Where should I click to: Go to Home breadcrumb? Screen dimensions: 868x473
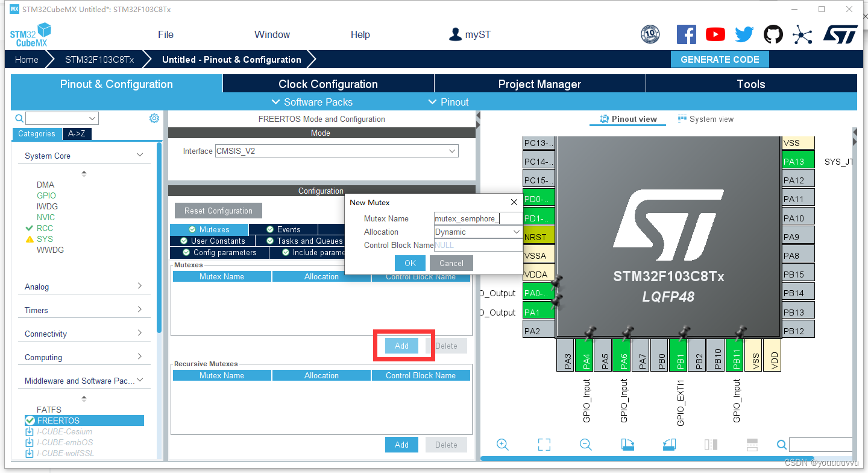pos(27,59)
